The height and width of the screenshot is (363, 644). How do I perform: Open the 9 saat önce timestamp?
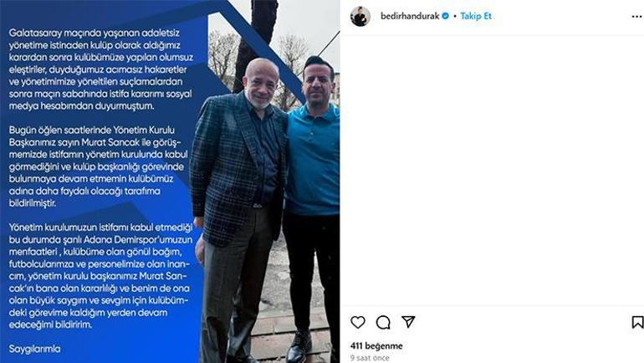tap(370, 358)
